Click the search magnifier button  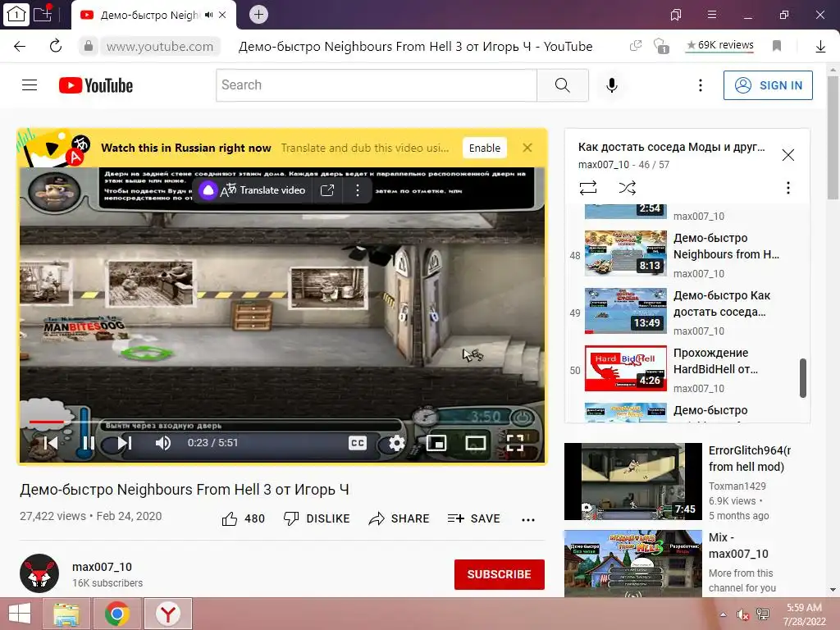tap(563, 85)
